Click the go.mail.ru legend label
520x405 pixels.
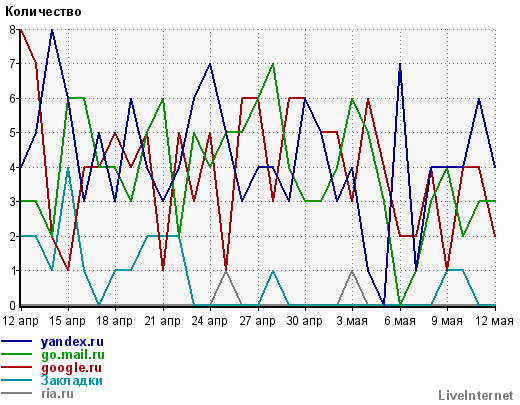coord(73,355)
